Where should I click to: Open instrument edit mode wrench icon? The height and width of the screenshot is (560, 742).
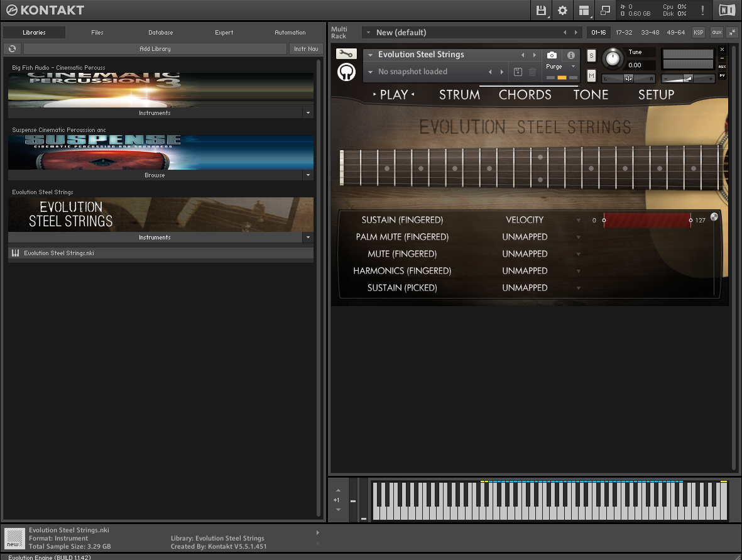[x=346, y=53]
